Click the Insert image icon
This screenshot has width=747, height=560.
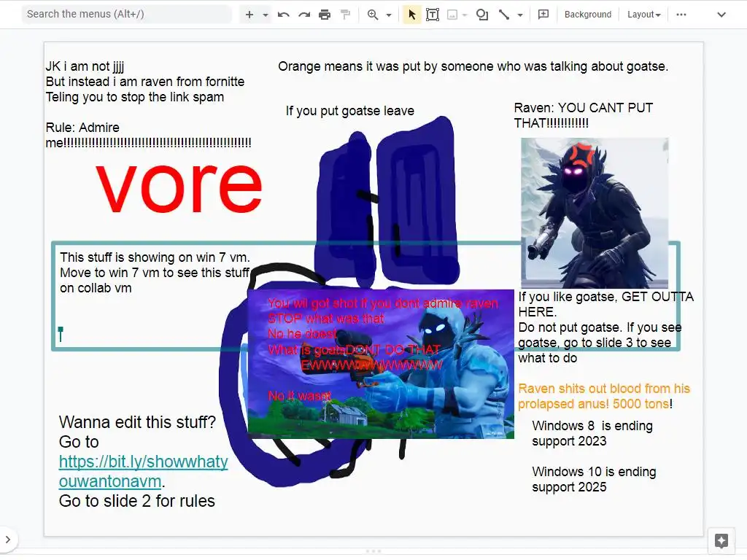pyautogui.click(x=452, y=15)
